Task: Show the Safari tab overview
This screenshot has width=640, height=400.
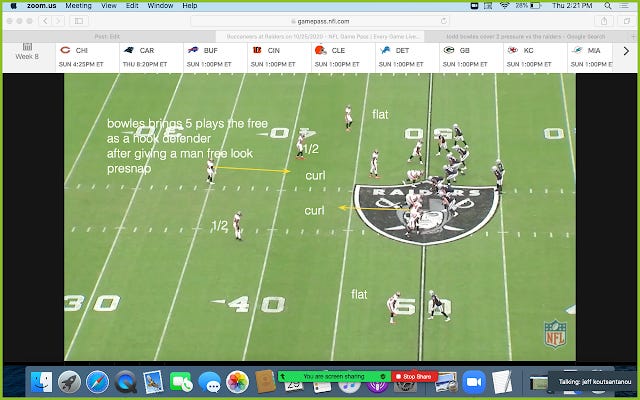Action: click(x=627, y=21)
